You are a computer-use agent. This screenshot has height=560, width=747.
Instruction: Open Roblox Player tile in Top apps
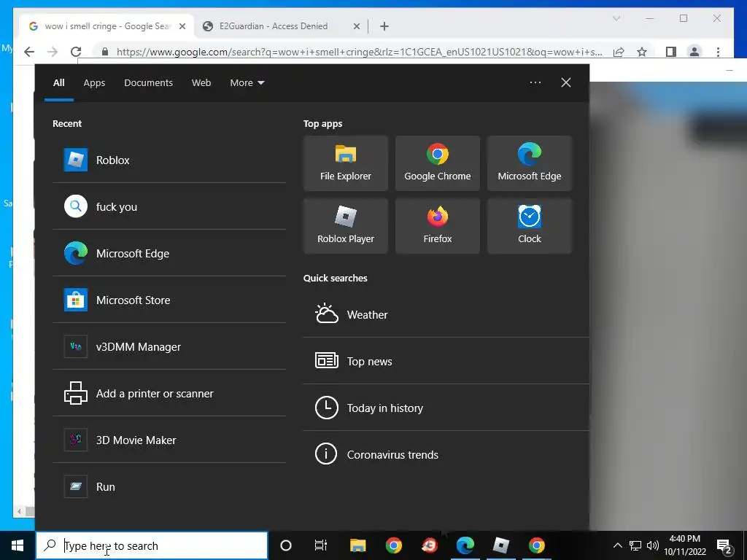[x=345, y=226]
